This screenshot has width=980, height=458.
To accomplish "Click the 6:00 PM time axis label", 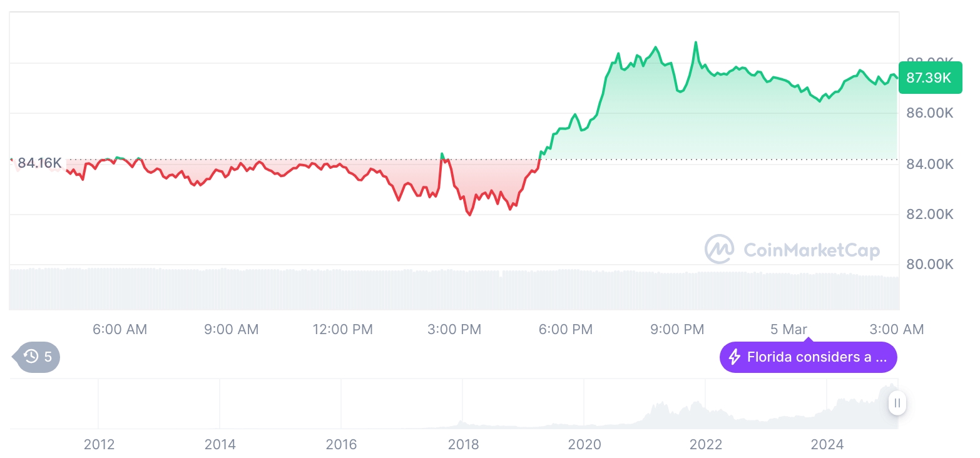I will pyautogui.click(x=566, y=329).
